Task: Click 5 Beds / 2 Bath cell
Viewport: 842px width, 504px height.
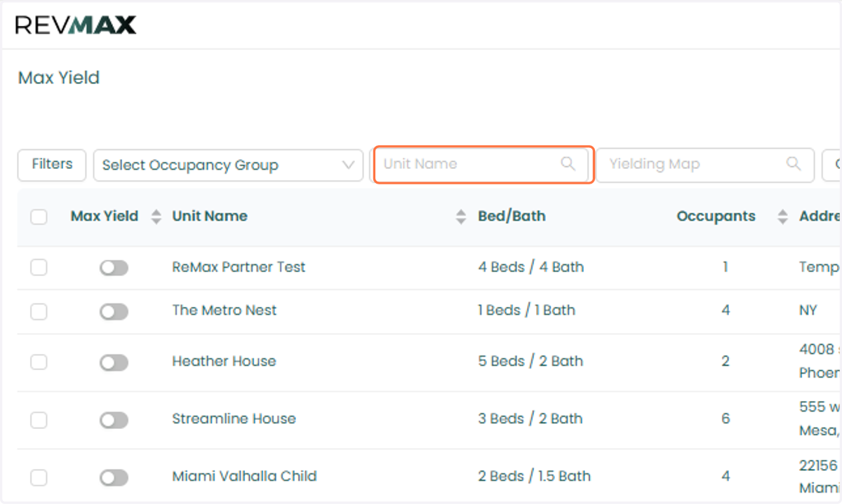Action: click(x=530, y=361)
